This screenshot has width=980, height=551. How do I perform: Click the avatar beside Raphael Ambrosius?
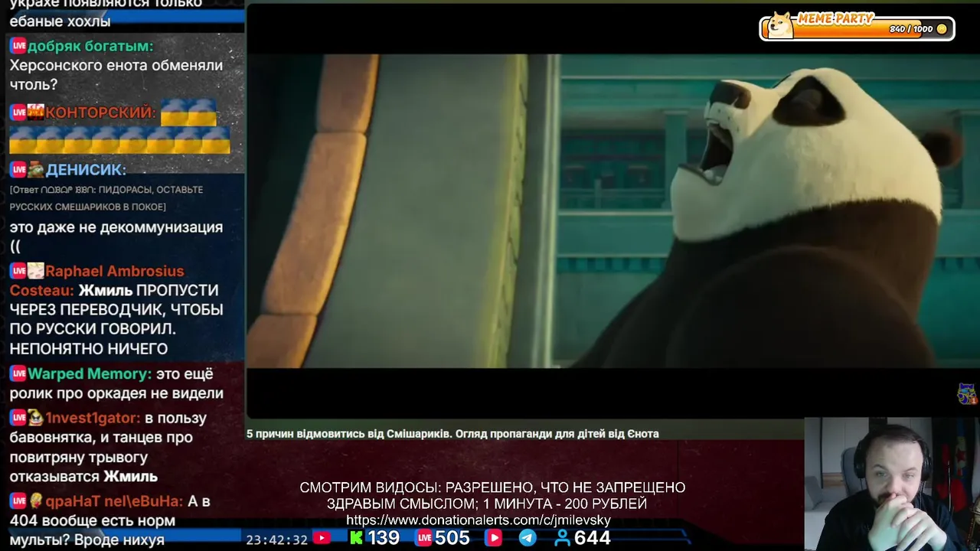[x=36, y=271]
